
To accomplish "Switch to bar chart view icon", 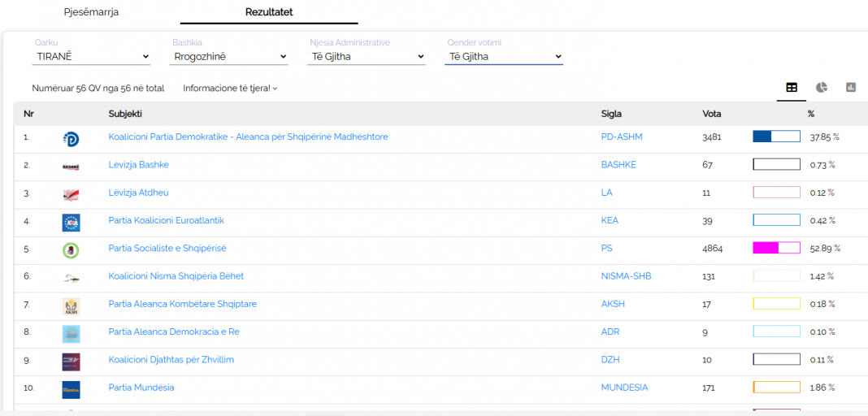I will (851, 88).
